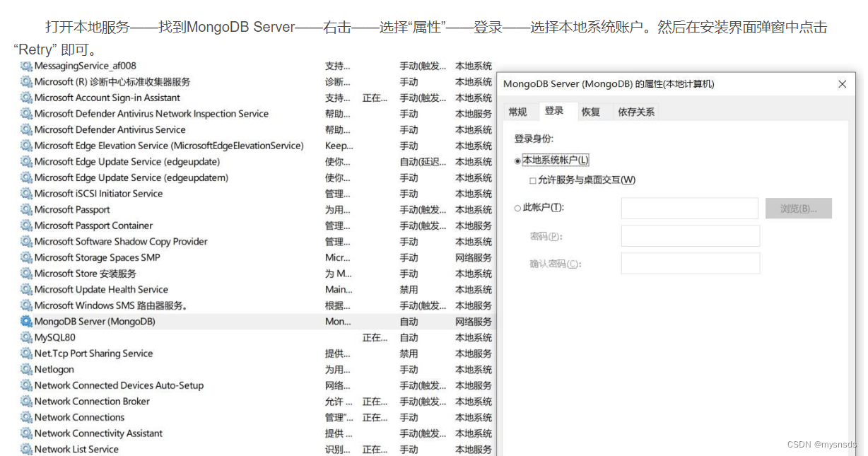Click gear icon of Defender Antivirus Network Inspection Service
868x456 pixels.
[x=27, y=114]
